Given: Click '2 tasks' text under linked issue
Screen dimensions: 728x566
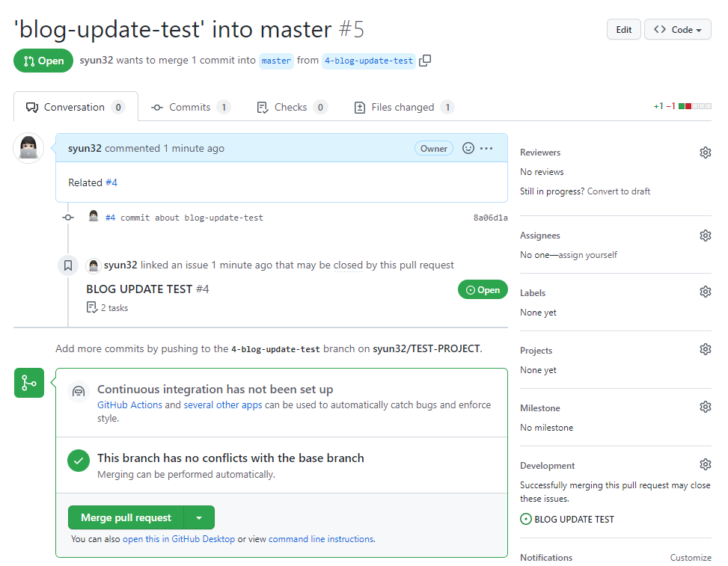Looking at the screenshot, I should pyautogui.click(x=114, y=307).
